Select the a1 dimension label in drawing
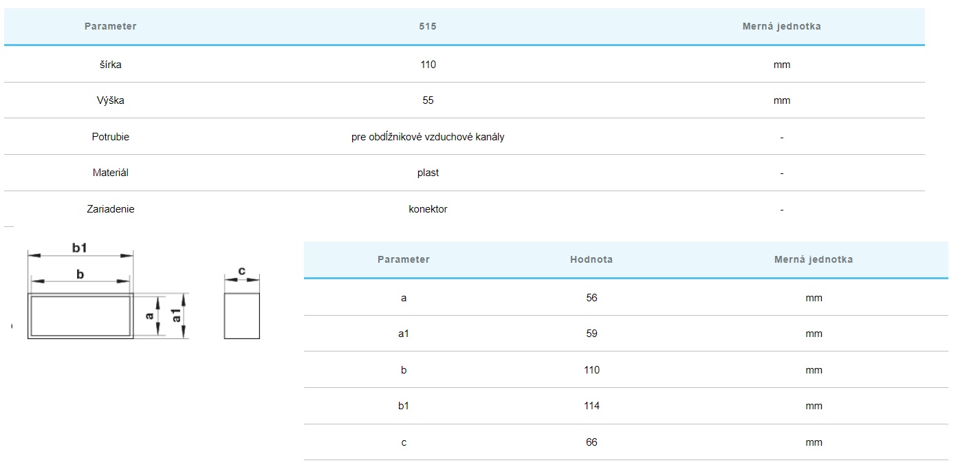980x476 pixels. (x=176, y=315)
